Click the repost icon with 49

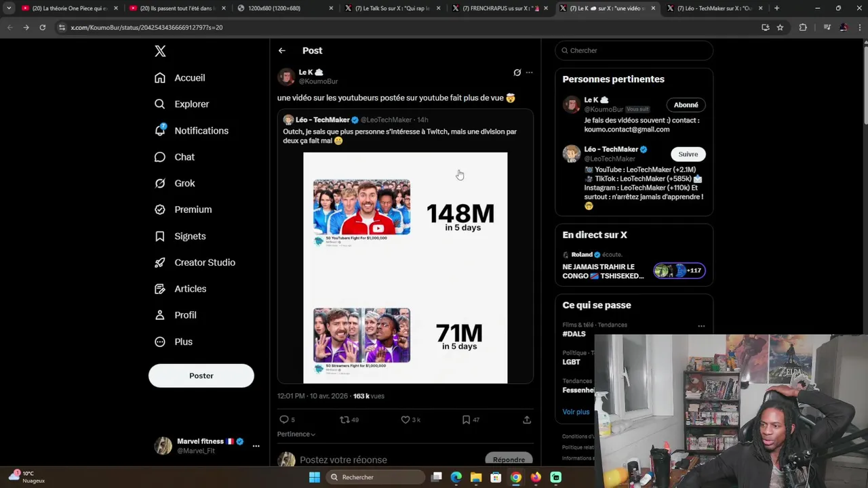coord(344,420)
